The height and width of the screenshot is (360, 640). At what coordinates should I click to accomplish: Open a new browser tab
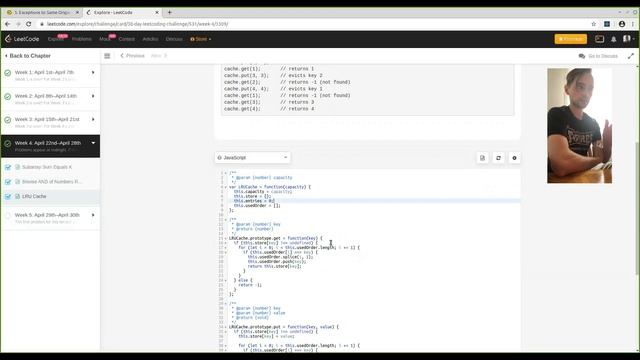[x=169, y=12]
